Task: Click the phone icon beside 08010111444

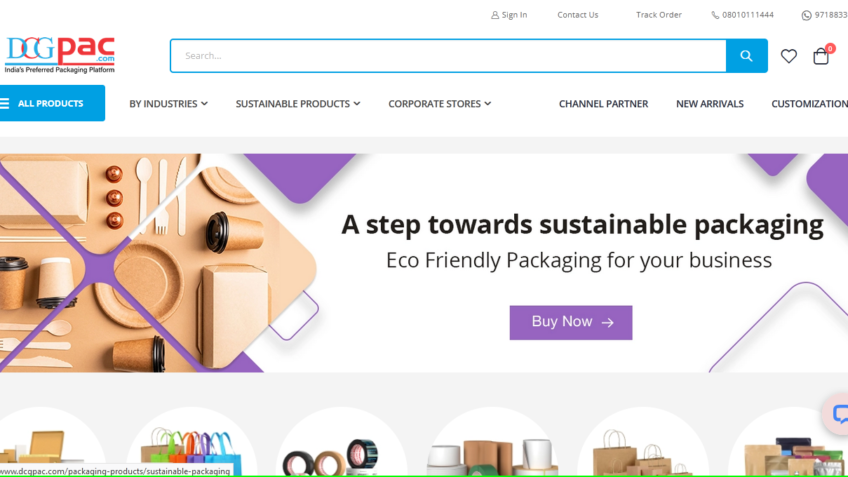Action: click(x=715, y=15)
